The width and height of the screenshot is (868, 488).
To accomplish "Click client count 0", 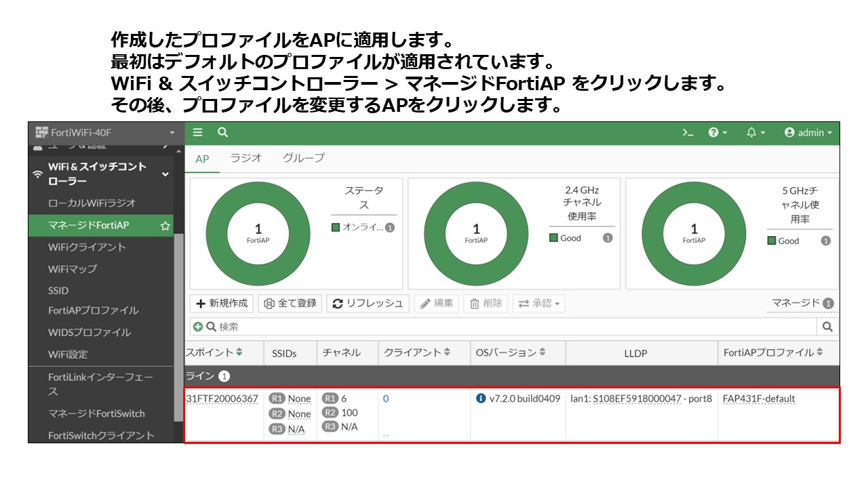I will click(386, 399).
